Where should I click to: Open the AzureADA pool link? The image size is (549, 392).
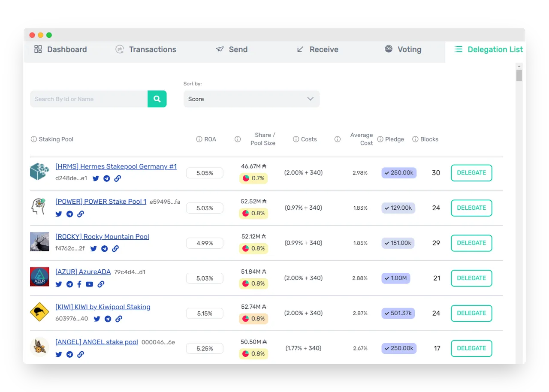pyautogui.click(x=83, y=272)
